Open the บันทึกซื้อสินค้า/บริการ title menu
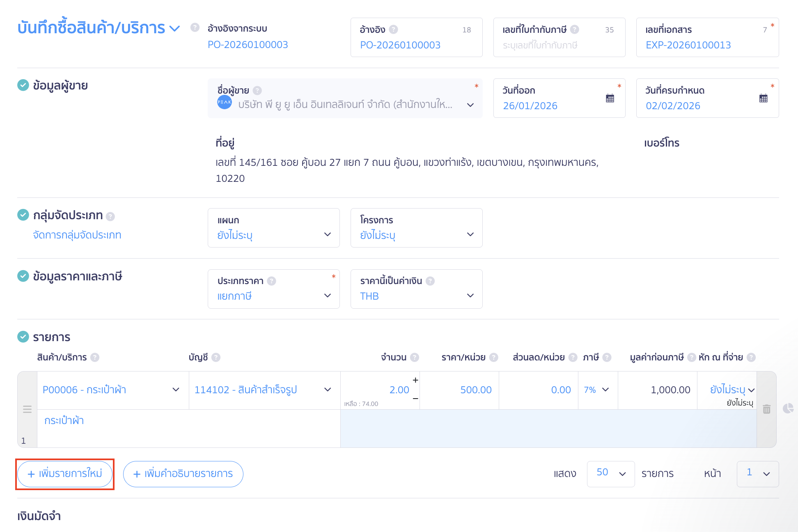 (174, 28)
